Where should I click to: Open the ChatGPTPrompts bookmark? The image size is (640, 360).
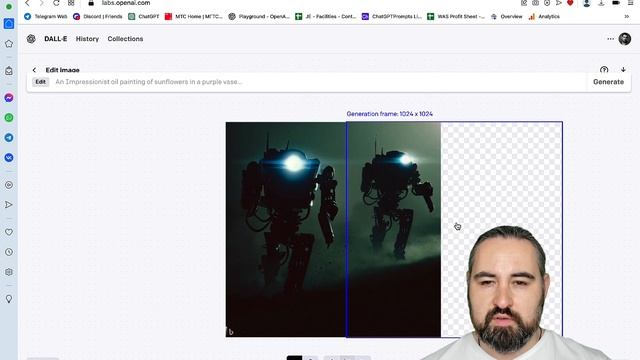[x=392, y=17]
